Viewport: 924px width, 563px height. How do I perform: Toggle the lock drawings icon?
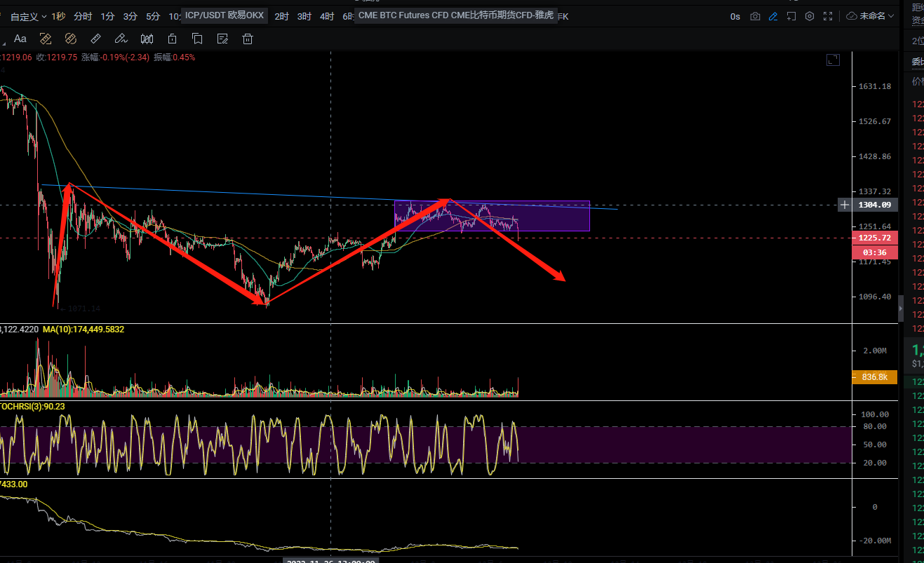pos(173,39)
